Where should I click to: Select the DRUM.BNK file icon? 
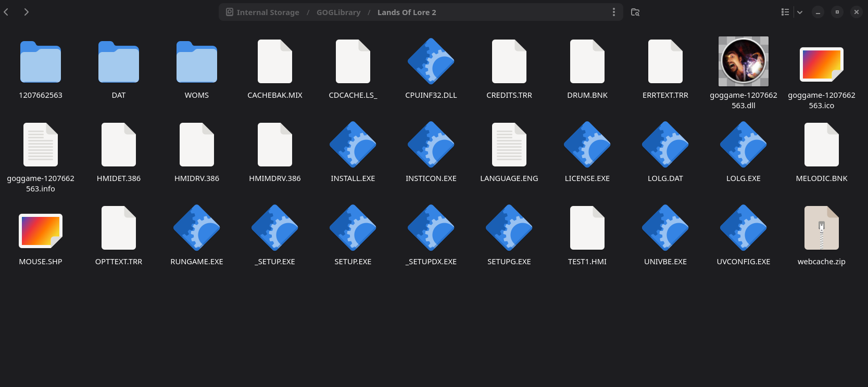(x=587, y=61)
